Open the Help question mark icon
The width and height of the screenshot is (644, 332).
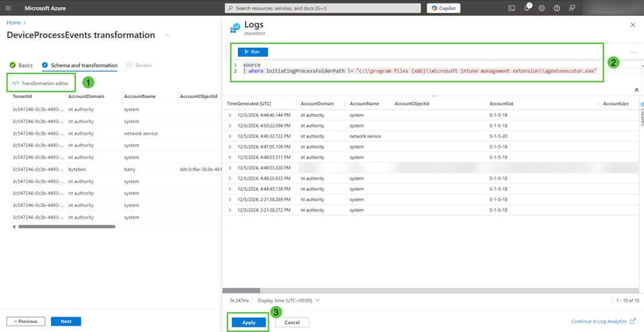[556, 8]
